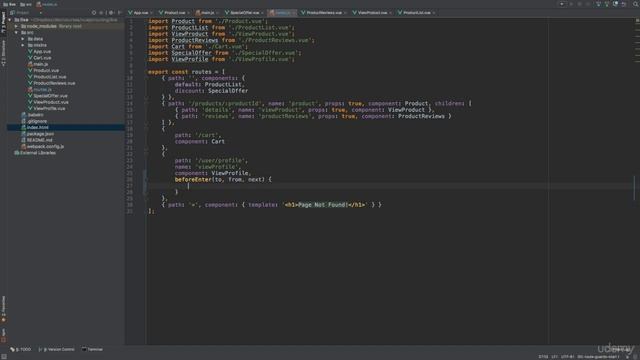Image resolution: width=640 pixels, height=360 pixels.
Task: Open ProductList.vue in the project tree
Action: (47, 77)
